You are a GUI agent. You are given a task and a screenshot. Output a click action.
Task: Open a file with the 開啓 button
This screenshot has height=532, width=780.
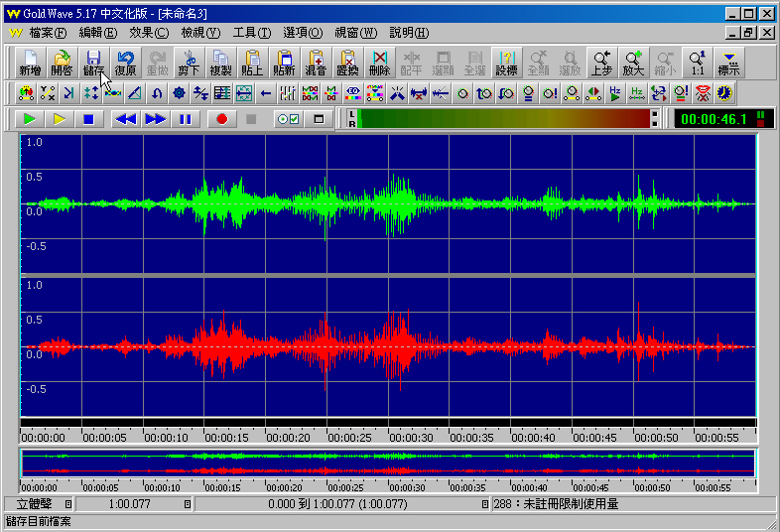tap(62, 64)
